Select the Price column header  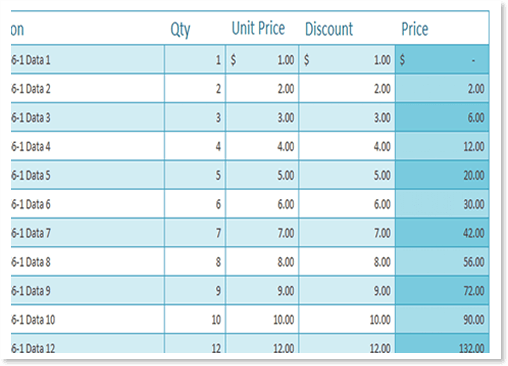pyautogui.click(x=415, y=29)
